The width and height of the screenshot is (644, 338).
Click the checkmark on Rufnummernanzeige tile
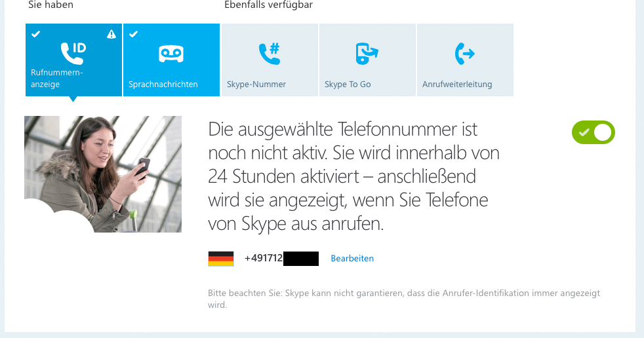click(35, 34)
